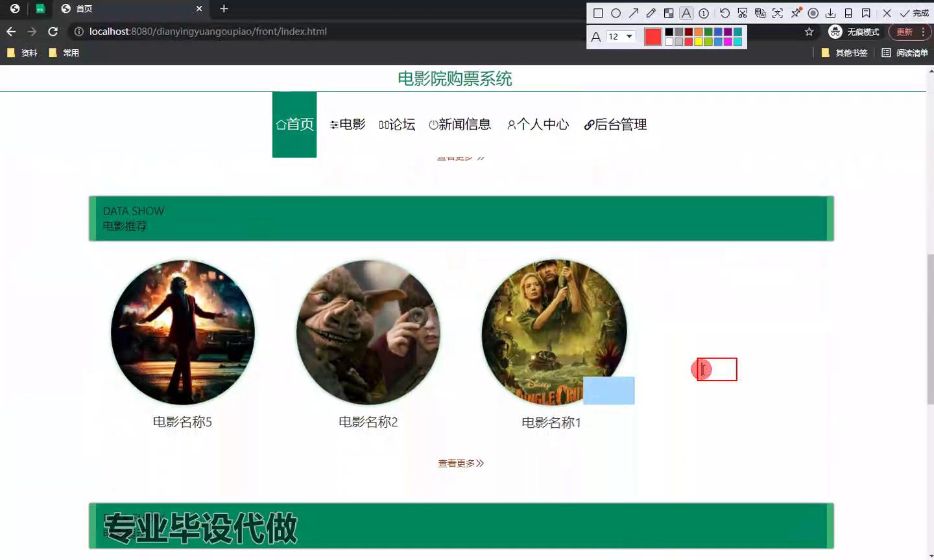Go back with browser back arrow
This screenshot has width=934, height=560.
point(11,31)
